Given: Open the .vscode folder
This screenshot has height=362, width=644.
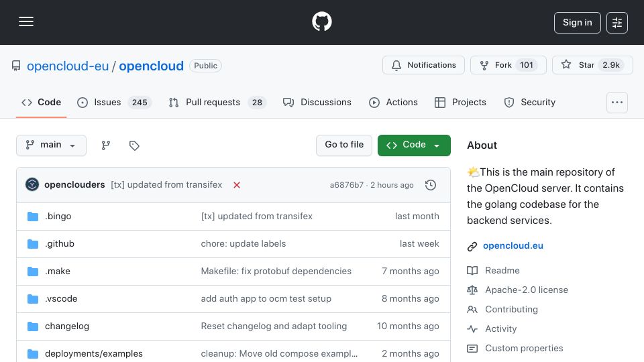Looking at the screenshot, I should coord(61,299).
